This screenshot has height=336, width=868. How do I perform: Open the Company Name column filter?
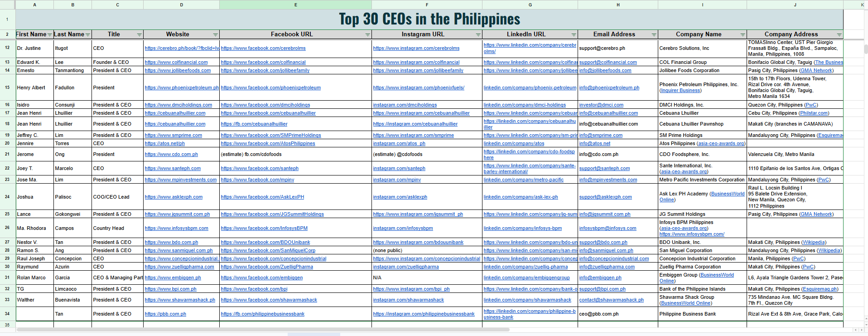pos(743,34)
